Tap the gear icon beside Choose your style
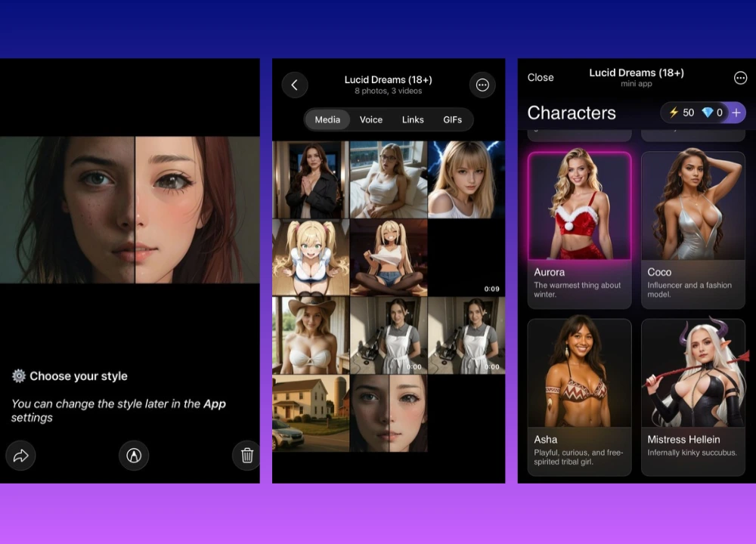Screen dimensions: 756x544 tap(19, 376)
